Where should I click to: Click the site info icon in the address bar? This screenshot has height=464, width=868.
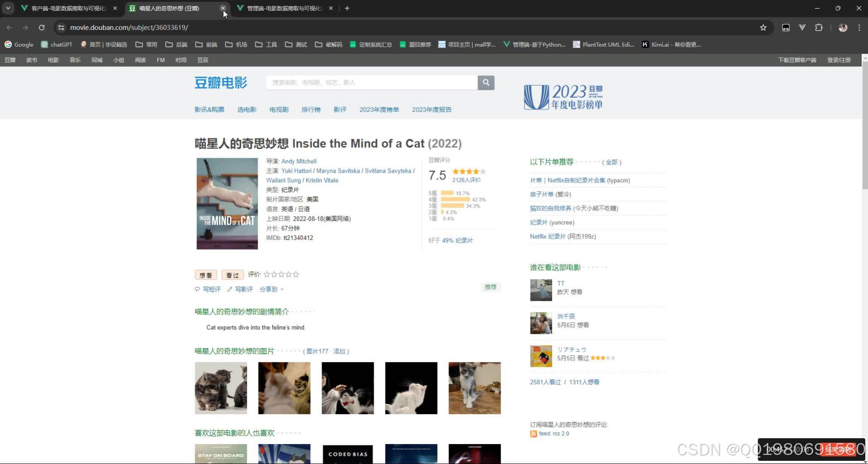(61, 28)
